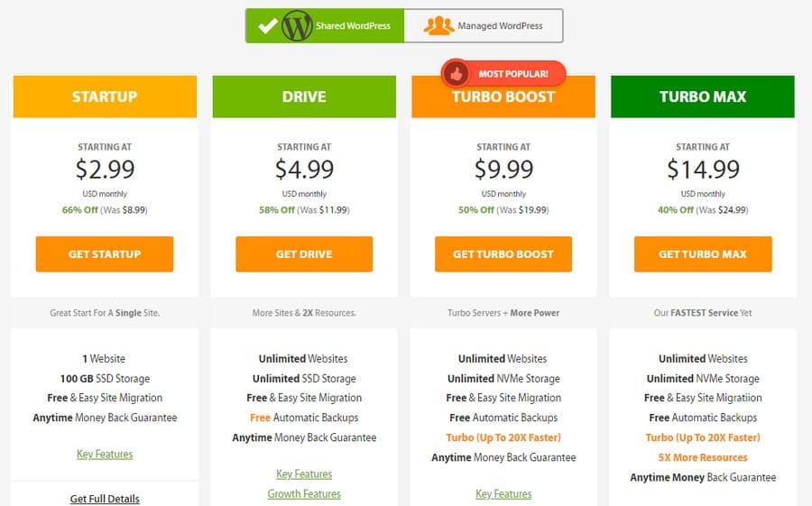Click the $4.99 price
This screenshot has height=506, width=812.
click(304, 170)
